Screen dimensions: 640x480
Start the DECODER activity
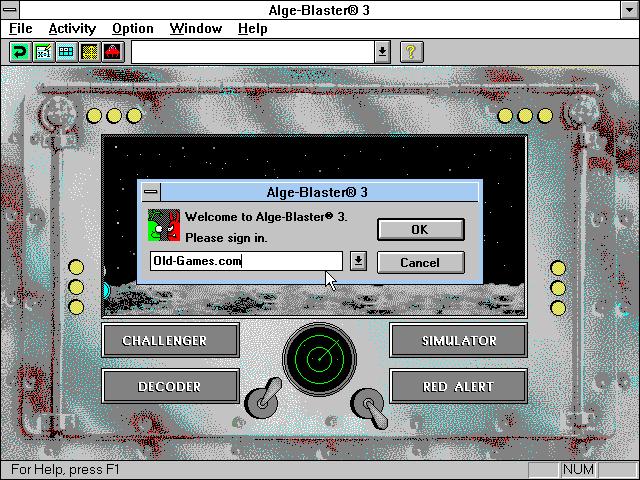coord(170,386)
